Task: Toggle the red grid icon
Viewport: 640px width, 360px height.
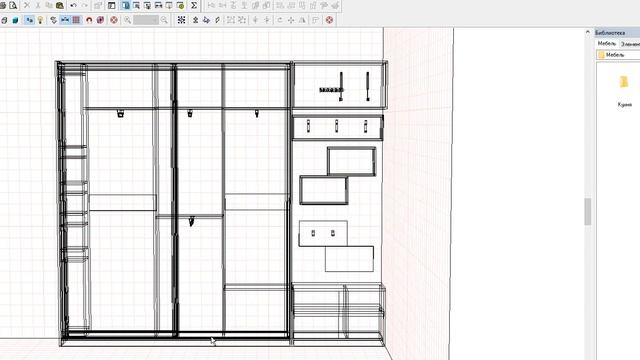Action: point(76,20)
